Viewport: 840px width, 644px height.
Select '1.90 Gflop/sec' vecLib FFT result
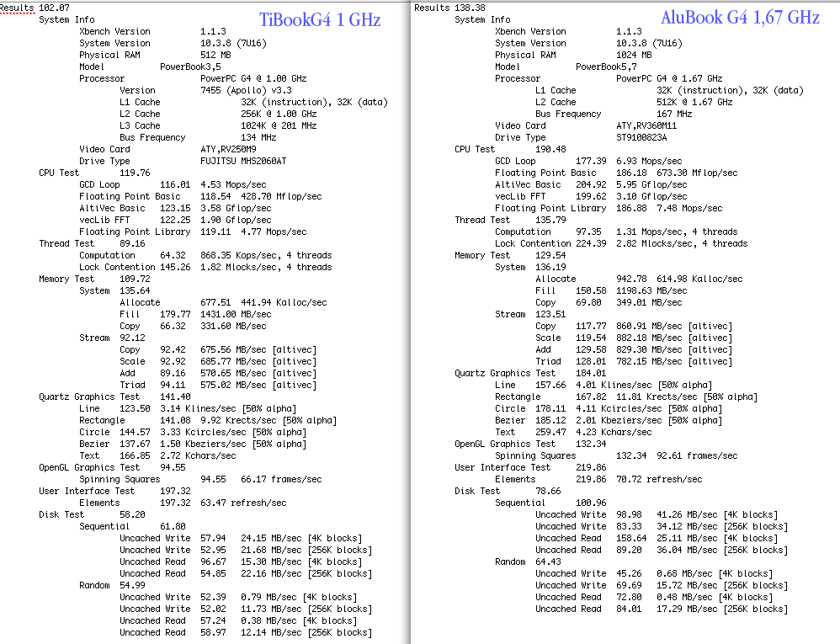click(x=236, y=221)
